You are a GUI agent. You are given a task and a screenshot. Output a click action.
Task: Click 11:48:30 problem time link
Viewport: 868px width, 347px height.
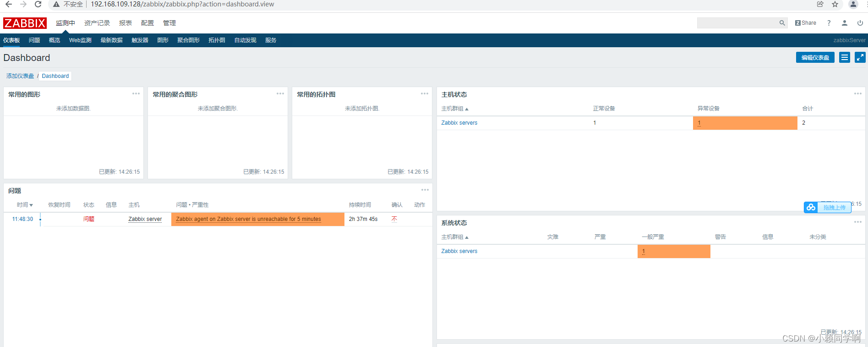pyautogui.click(x=22, y=219)
